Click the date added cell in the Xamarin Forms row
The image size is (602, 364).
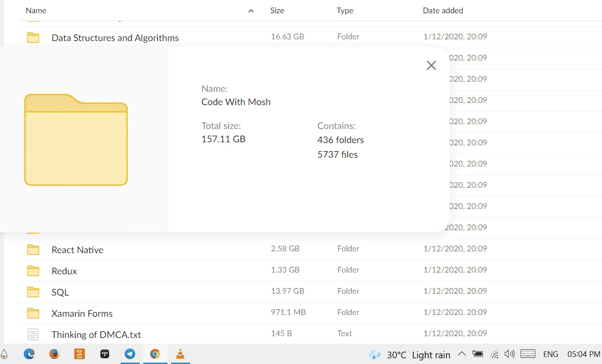tap(455, 312)
